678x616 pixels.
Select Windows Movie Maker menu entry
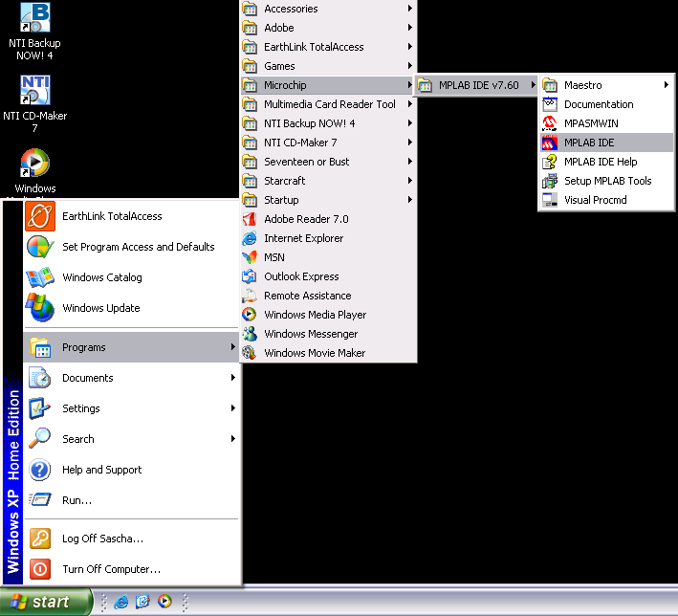315,353
